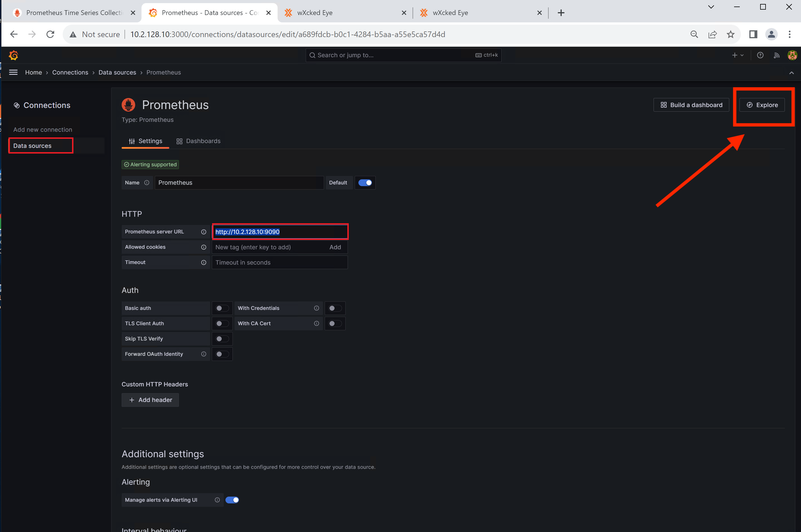Expand the plus add-new dropdown in header

tap(737, 55)
